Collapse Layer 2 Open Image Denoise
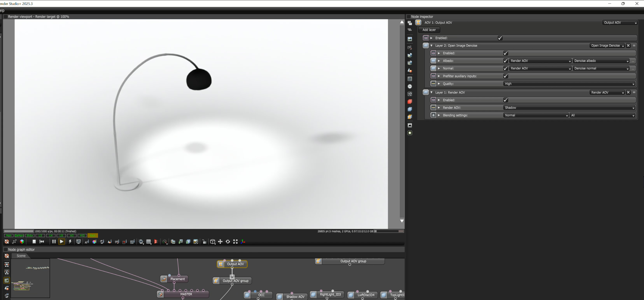This screenshot has height=300, width=644. (431, 45)
